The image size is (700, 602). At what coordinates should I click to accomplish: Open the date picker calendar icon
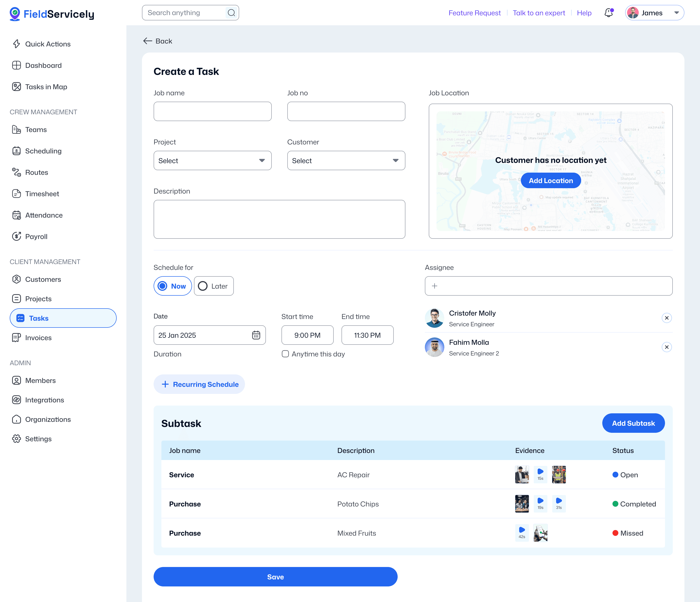256,335
